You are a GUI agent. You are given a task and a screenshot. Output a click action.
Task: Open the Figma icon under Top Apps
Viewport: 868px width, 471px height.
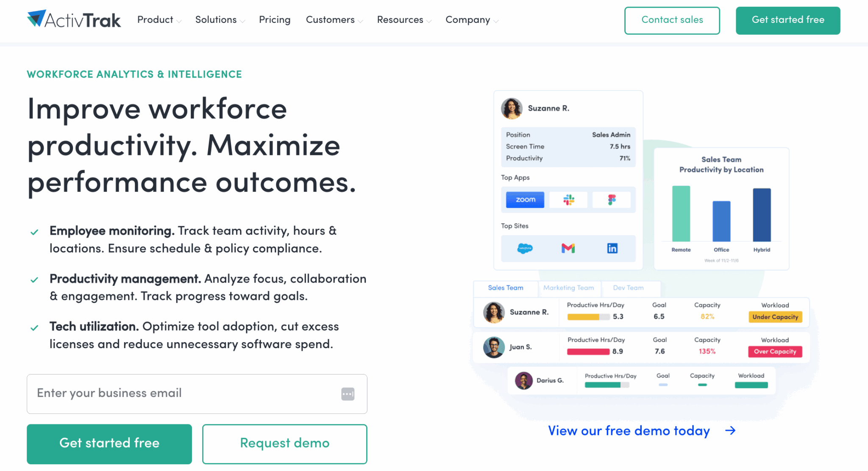[x=612, y=199]
